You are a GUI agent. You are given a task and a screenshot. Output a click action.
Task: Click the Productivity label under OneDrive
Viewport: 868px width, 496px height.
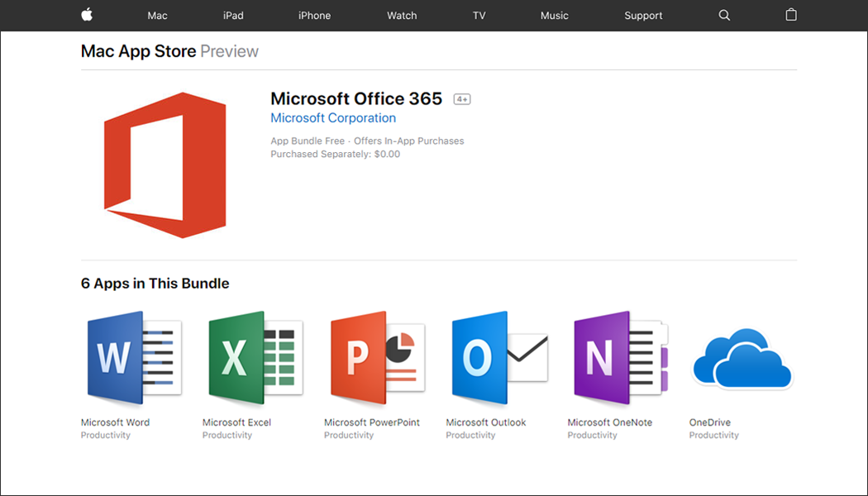[x=714, y=435]
